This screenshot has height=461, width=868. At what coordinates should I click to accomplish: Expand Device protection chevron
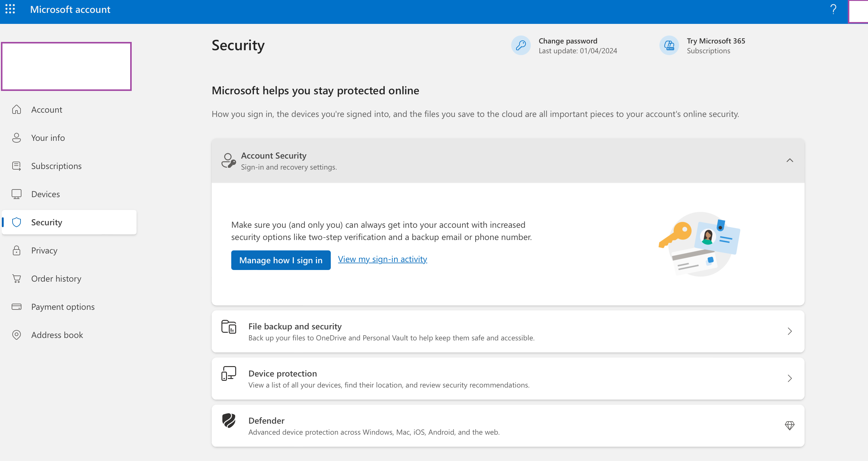click(790, 378)
